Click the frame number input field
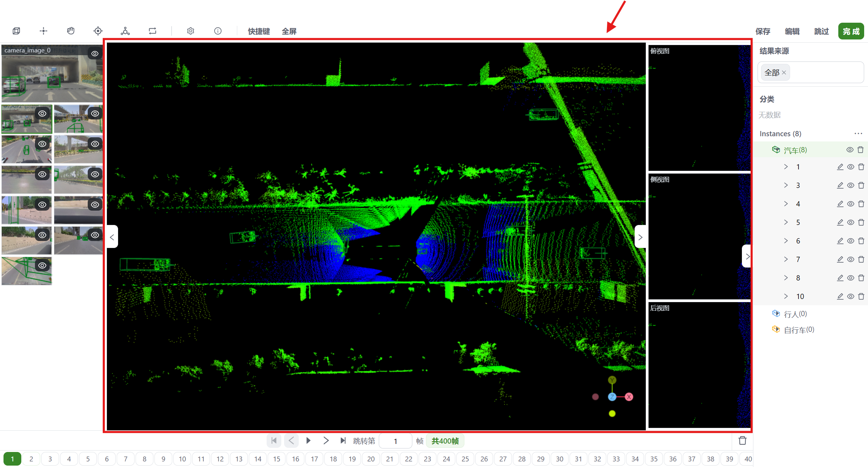The image size is (868, 467). pyautogui.click(x=395, y=441)
